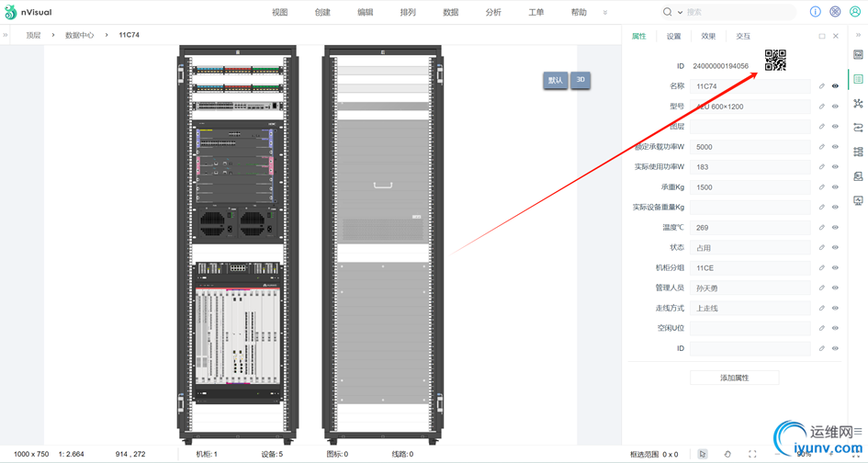Open the first right sidebar image-panel icon
The height and width of the screenshot is (463, 868).
tap(858, 55)
